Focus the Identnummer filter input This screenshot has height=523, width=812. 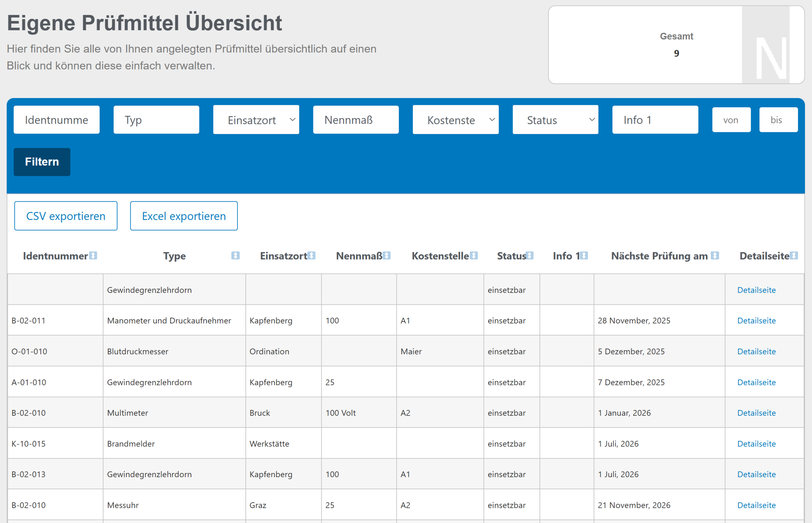click(56, 120)
